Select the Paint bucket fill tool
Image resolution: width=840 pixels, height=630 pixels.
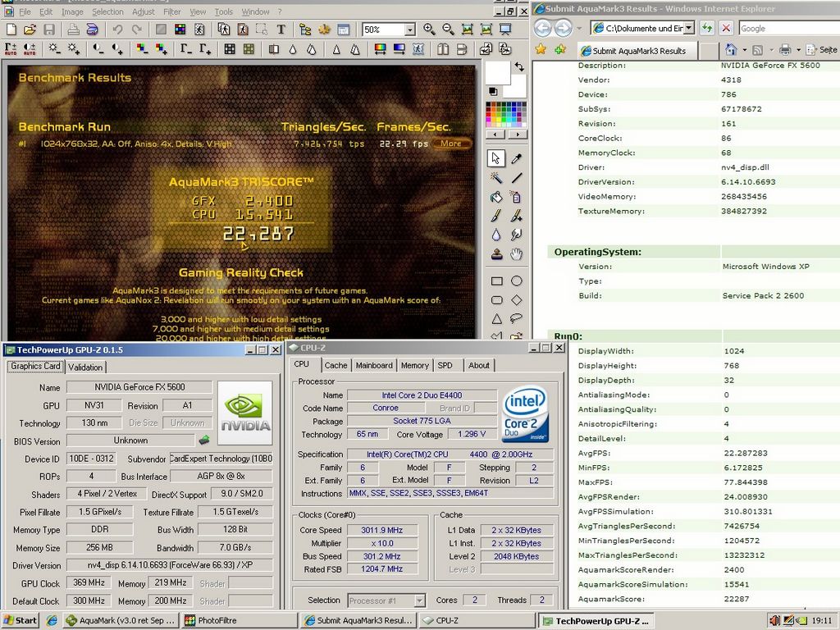tap(496, 197)
